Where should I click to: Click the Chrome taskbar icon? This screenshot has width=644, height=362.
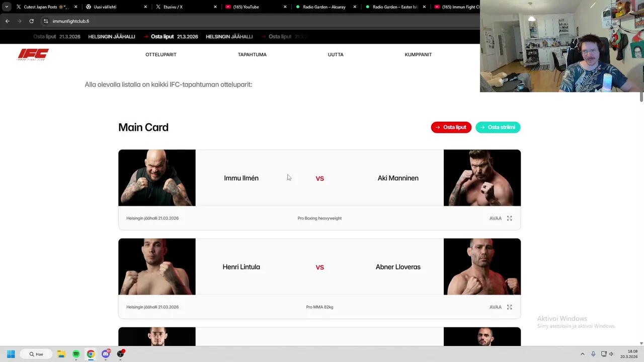click(91, 354)
